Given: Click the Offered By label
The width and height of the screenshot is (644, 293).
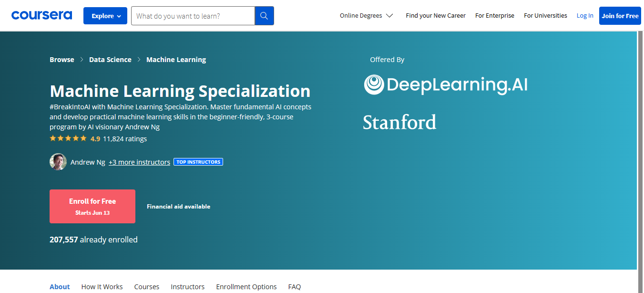Looking at the screenshot, I should [387, 60].
